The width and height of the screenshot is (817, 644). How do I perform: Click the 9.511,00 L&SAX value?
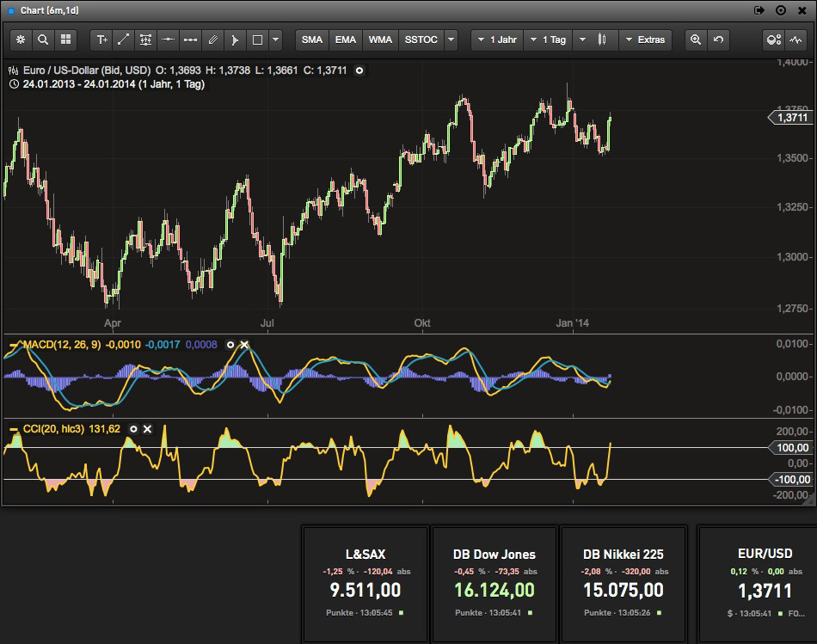(365, 591)
